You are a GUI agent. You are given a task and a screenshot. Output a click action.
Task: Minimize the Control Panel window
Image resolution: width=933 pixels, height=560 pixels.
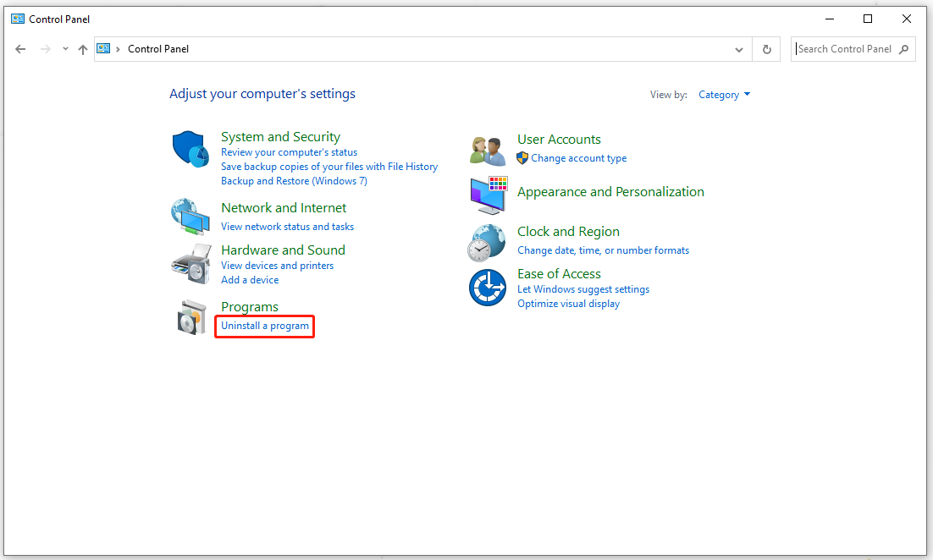[830, 19]
